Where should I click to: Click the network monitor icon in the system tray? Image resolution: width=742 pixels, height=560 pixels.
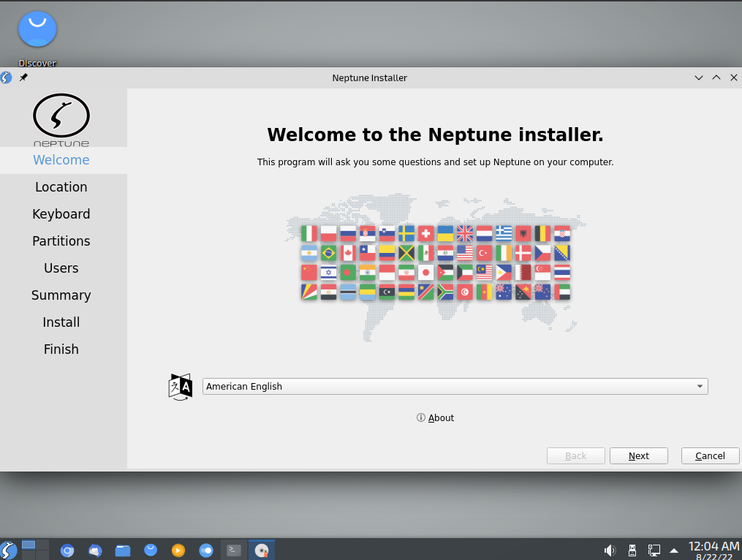pos(654,550)
